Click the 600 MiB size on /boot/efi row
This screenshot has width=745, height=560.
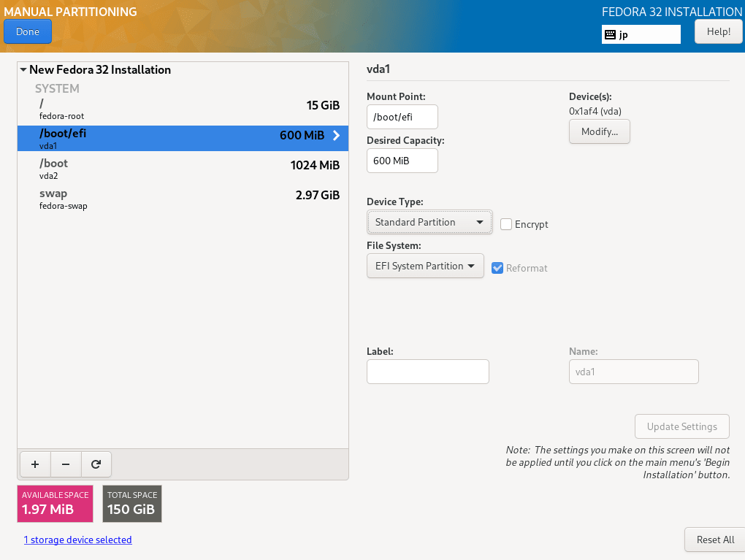[x=302, y=135]
